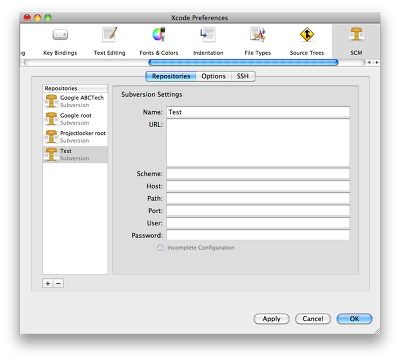Screen dimensions: 400x361
Task: Click the 'Projectlocker root' repository name
Action: pyautogui.click(x=83, y=133)
